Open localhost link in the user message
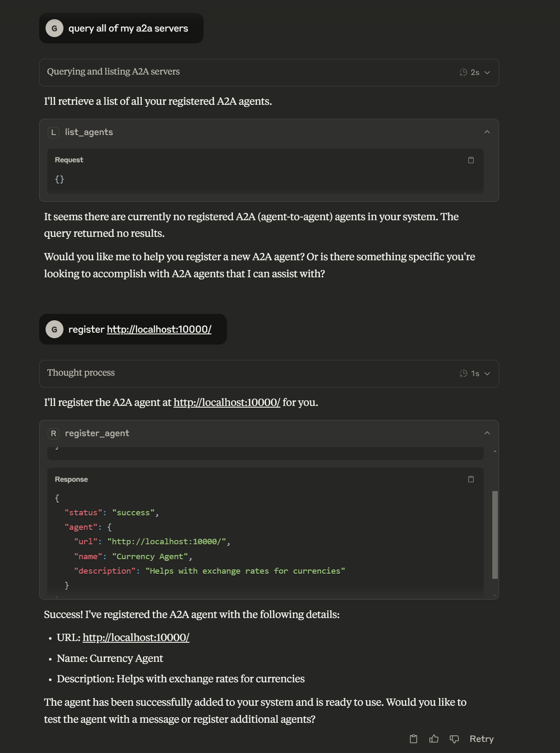 click(x=159, y=329)
